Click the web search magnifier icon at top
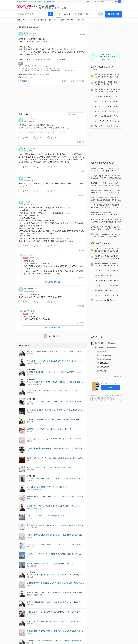Viewport: 138px width, 644px height. point(120,2)
